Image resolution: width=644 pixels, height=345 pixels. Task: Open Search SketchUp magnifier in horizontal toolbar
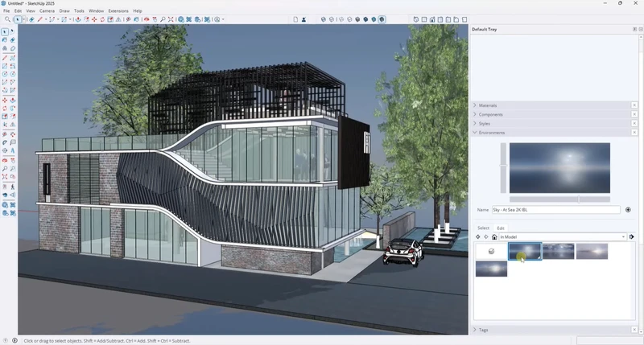coord(7,19)
